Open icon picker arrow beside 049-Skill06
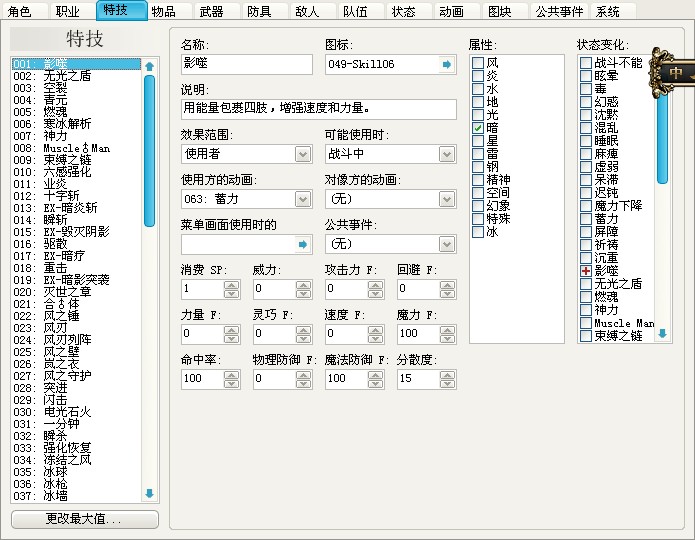695x540 pixels. click(447, 64)
